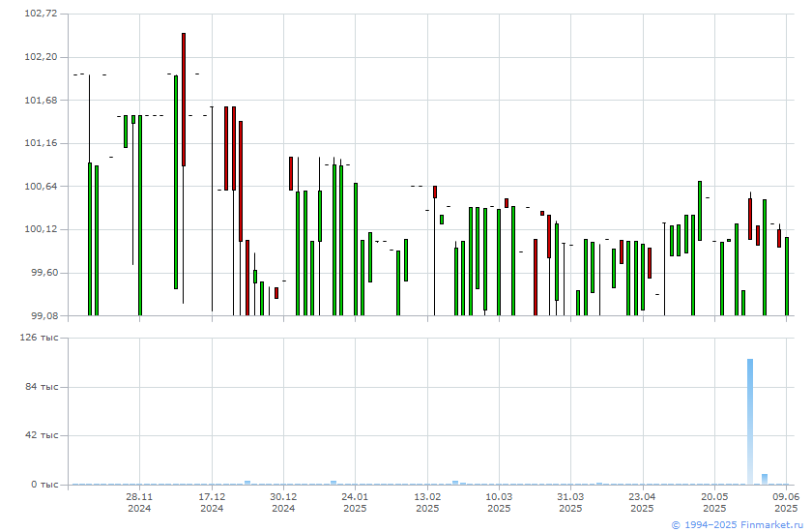Image resolution: width=812 pixels, height=532 pixels.
Task: Click the second-tallest blue volume bar at right
Action: coord(765,479)
